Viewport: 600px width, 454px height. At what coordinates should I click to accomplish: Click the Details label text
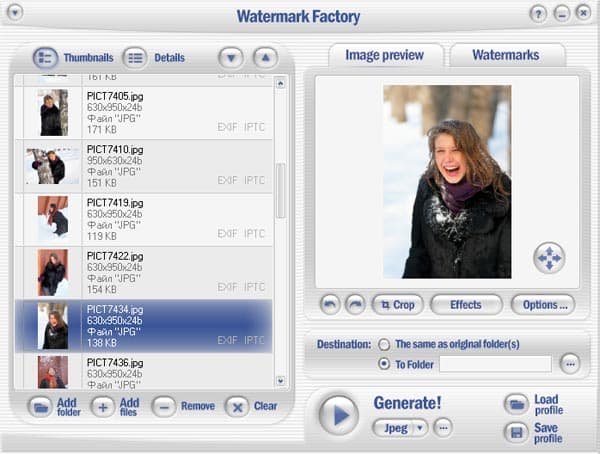point(170,58)
